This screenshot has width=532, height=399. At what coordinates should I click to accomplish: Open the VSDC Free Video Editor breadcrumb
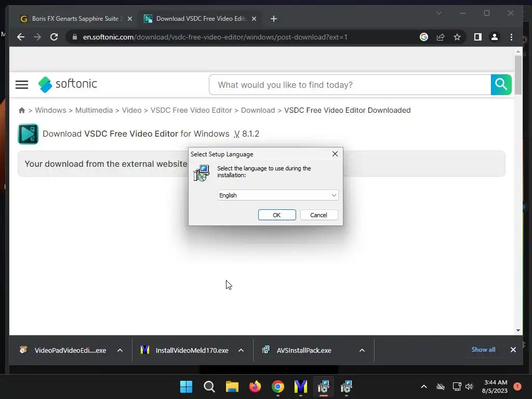coord(191,110)
